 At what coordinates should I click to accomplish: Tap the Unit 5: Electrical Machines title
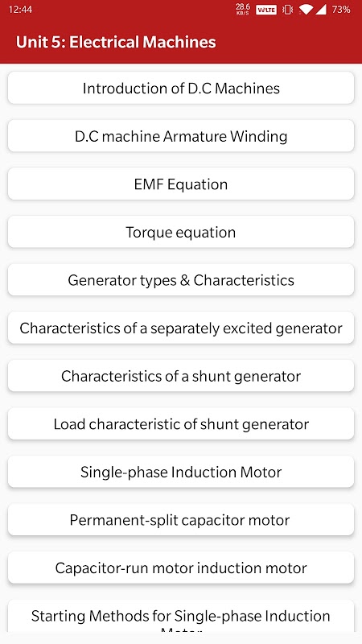click(x=116, y=43)
